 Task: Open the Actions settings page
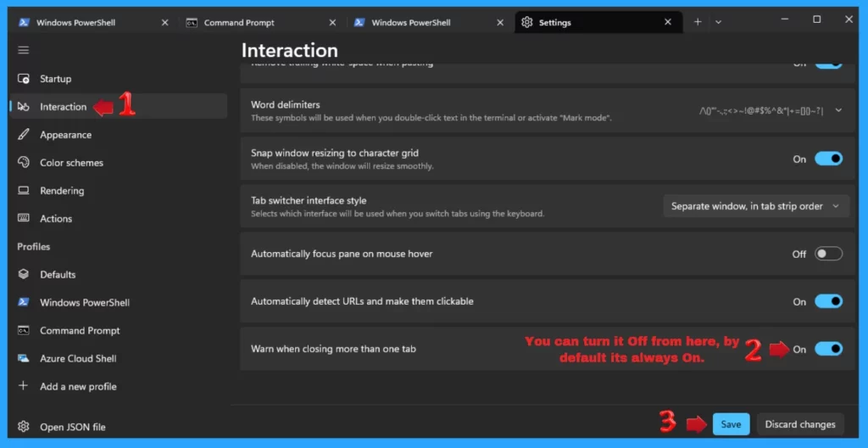click(x=119, y=218)
